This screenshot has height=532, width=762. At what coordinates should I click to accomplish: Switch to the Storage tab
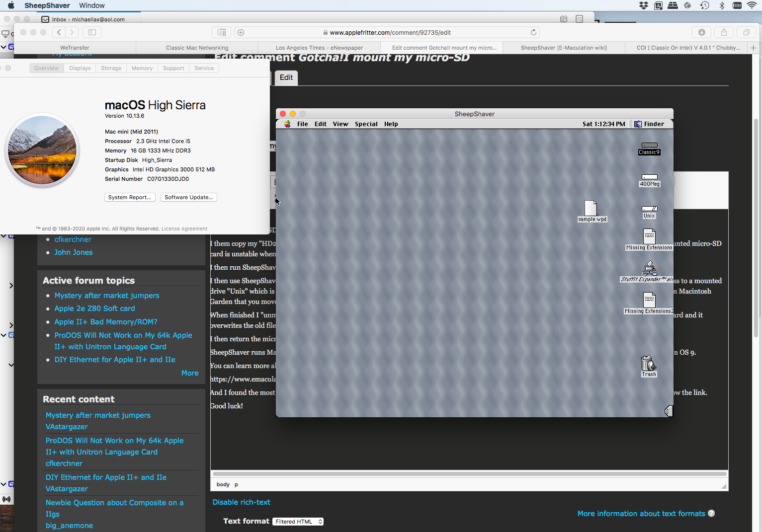click(x=111, y=68)
